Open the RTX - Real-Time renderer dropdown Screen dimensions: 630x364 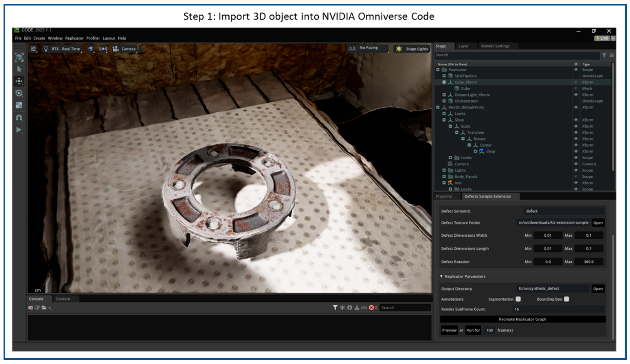62,49
